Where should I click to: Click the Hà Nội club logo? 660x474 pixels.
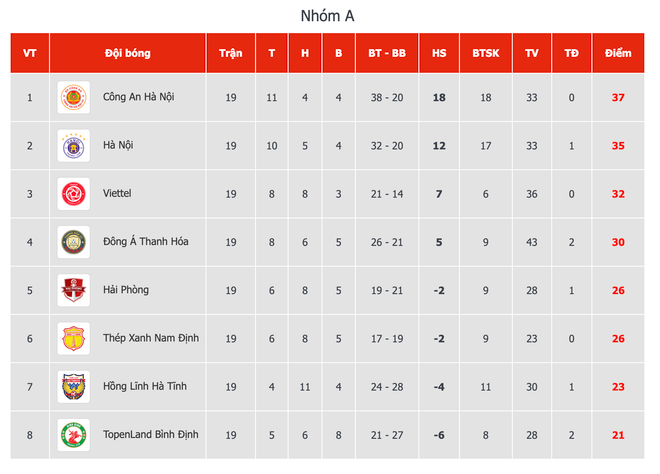pyautogui.click(x=73, y=146)
